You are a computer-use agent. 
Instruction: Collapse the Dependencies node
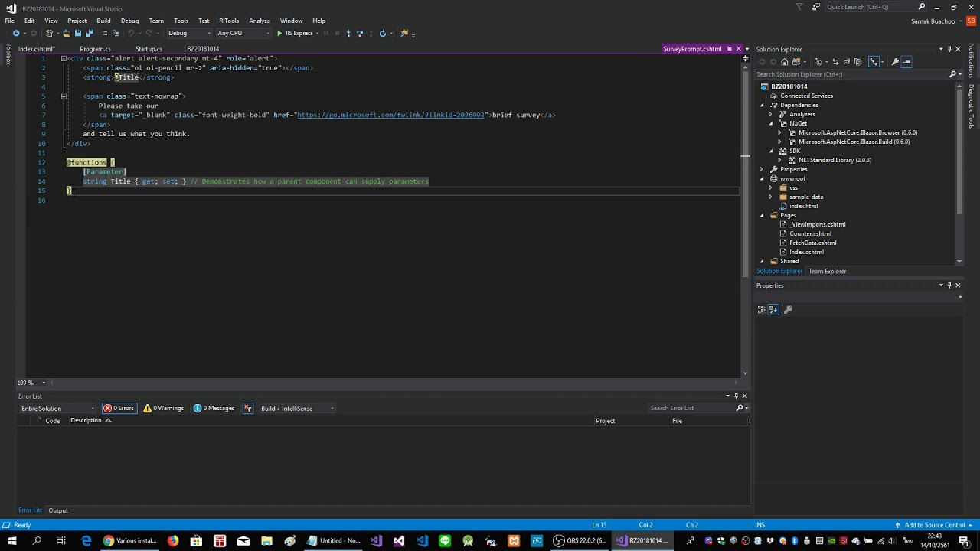click(x=762, y=105)
